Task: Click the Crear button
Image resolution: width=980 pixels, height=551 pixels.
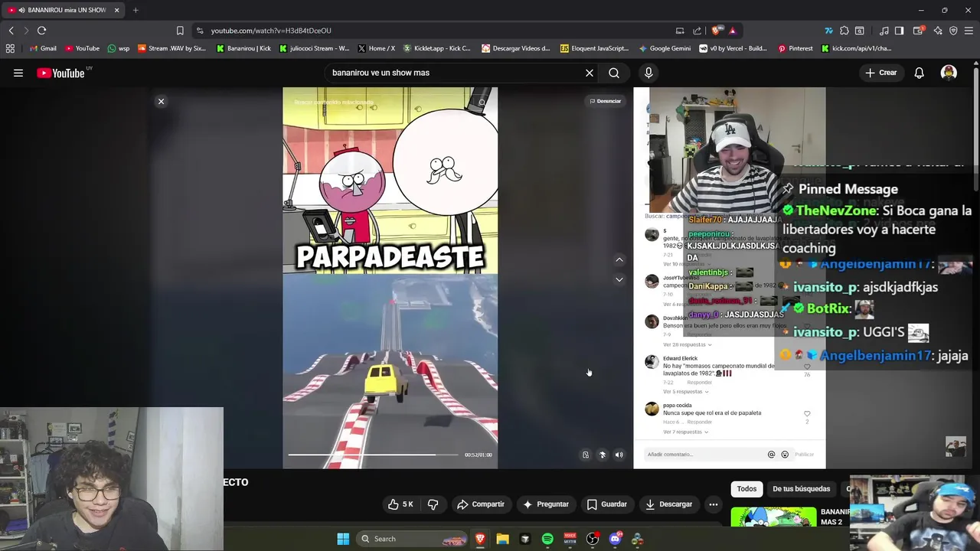Action: point(881,73)
